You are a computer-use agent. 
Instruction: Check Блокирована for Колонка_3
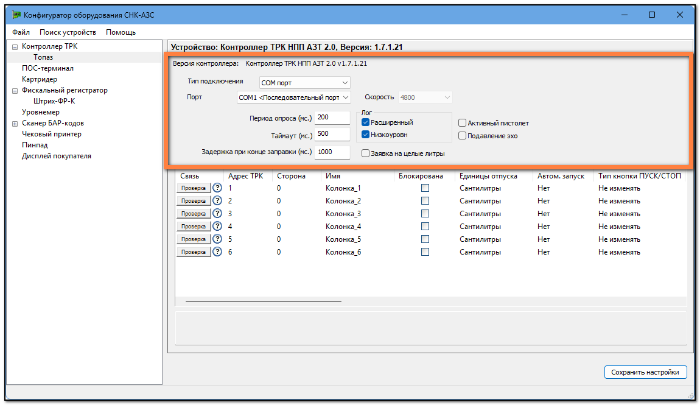coord(425,213)
